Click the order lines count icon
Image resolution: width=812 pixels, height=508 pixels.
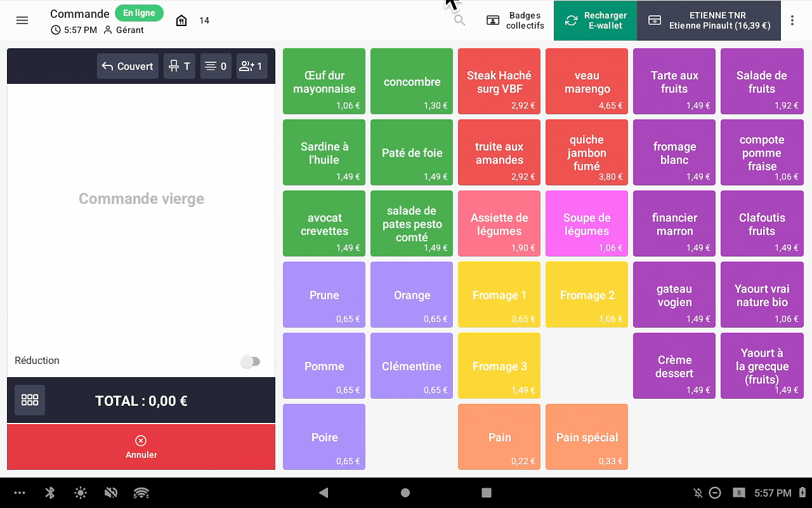tap(216, 66)
